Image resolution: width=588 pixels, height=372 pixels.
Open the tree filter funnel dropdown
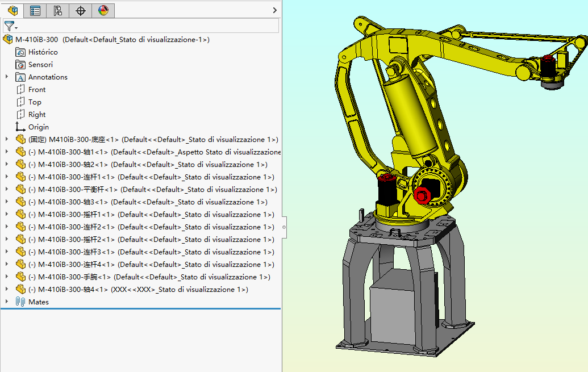[x=10, y=26]
